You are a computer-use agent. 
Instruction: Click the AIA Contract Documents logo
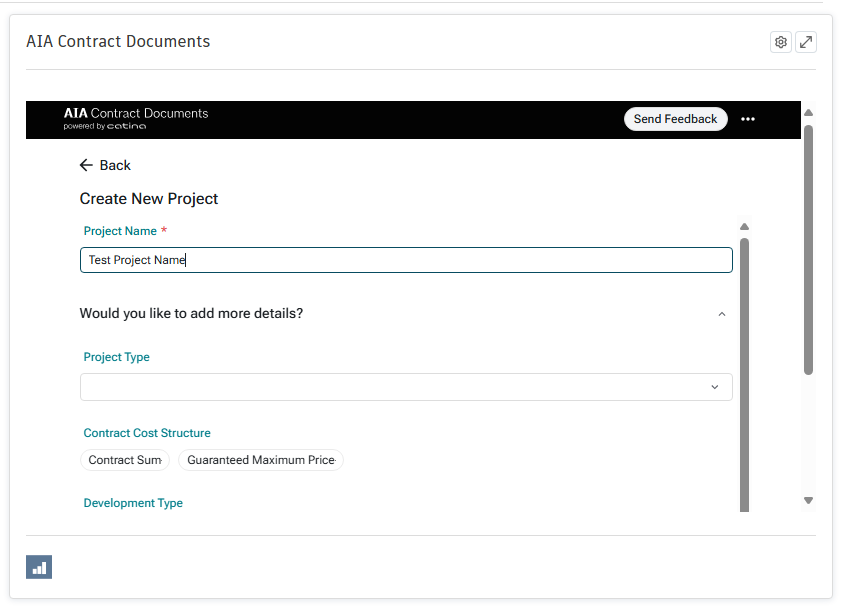pos(136,119)
